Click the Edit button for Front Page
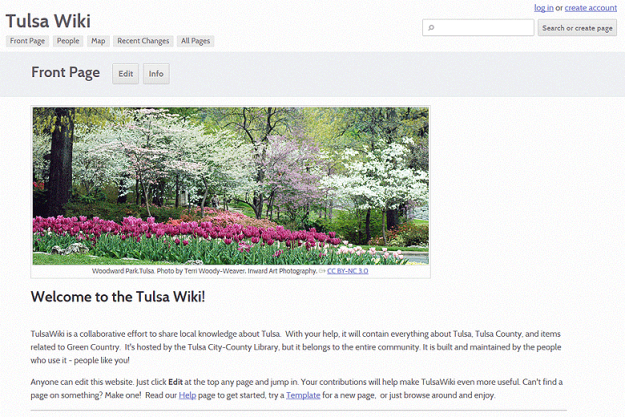The height and width of the screenshot is (417, 625). click(x=126, y=74)
